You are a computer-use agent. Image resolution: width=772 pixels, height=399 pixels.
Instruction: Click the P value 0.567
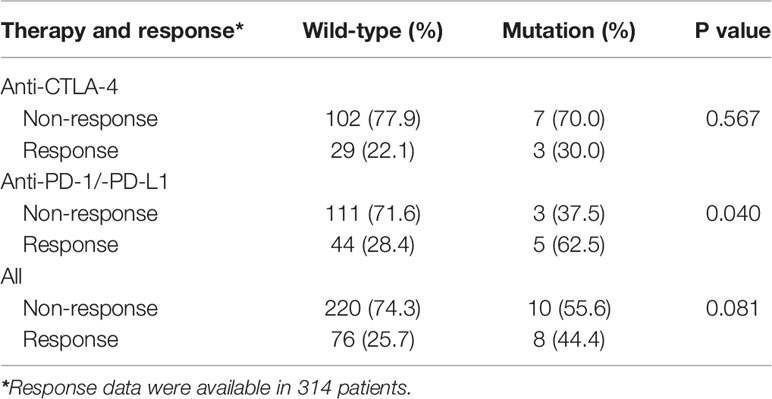click(x=733, y=119)
